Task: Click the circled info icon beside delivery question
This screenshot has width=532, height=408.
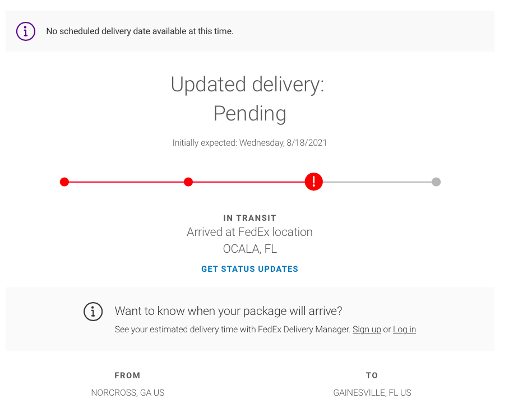Action: click(93, 311)
